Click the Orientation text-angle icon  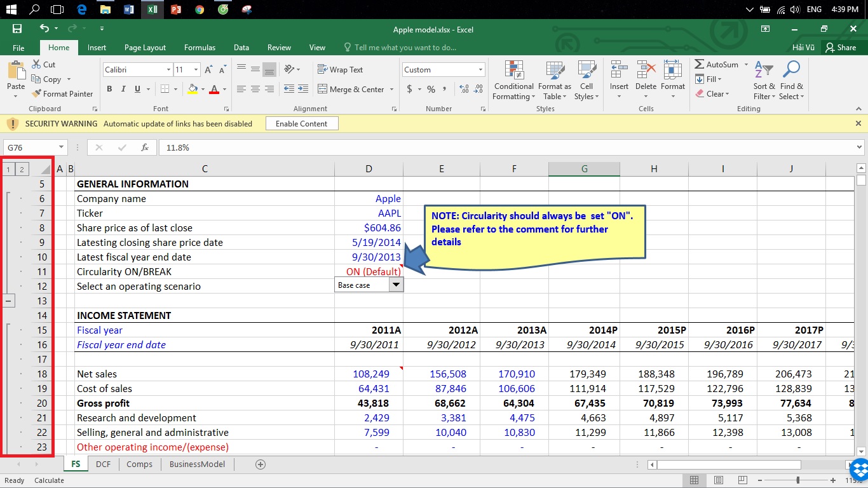tap(290, 69)
